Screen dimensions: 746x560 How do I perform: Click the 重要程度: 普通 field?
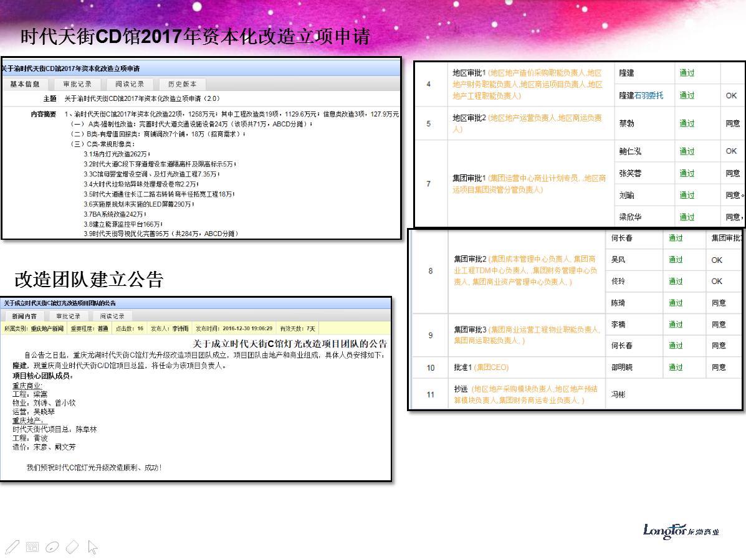pos(90,328)
